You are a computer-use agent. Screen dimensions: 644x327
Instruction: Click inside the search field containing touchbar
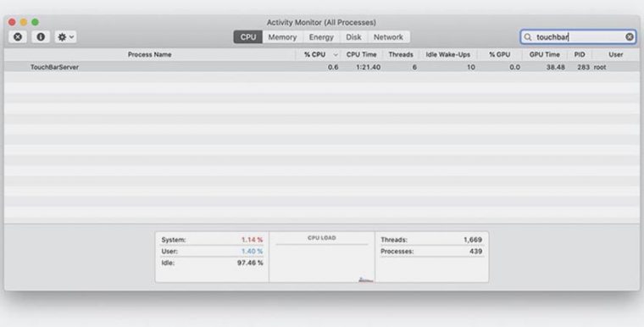pyautogui.click(x=578, y=37)
